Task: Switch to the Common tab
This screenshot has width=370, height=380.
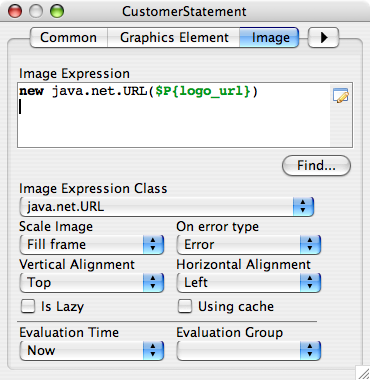Action: point(69,38)
